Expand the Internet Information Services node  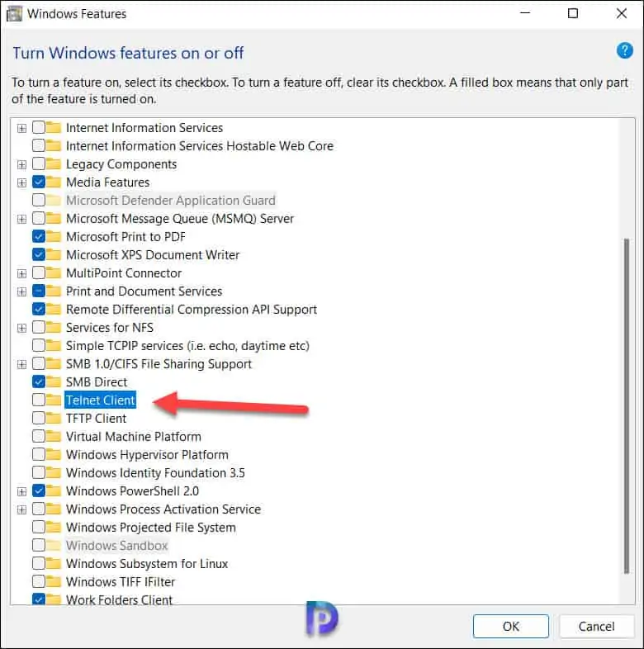pyautogui.click(x=22, y=128)
